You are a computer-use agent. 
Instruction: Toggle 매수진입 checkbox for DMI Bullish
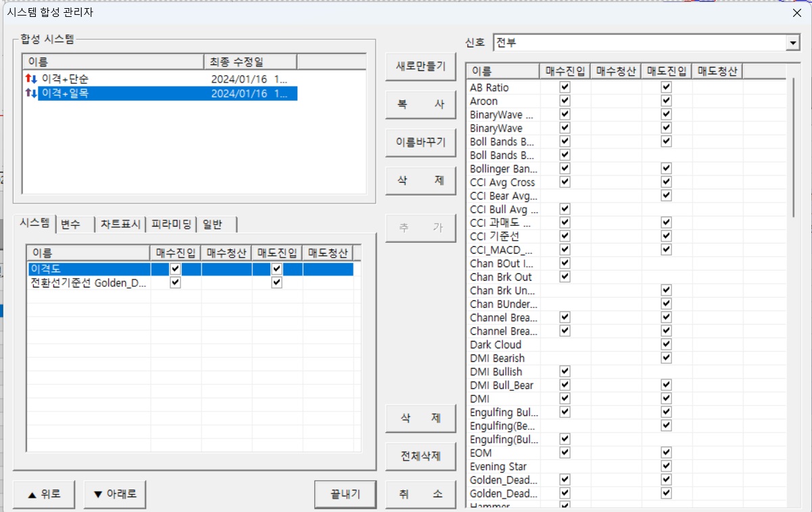pyautogui.click(x=565, y=371)
